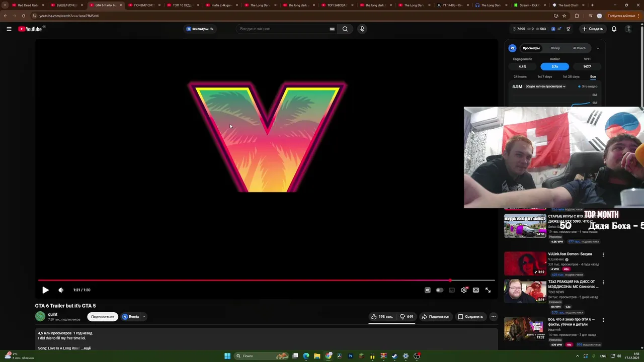
Task: Switch to theater mode
Action: (476, 290)
